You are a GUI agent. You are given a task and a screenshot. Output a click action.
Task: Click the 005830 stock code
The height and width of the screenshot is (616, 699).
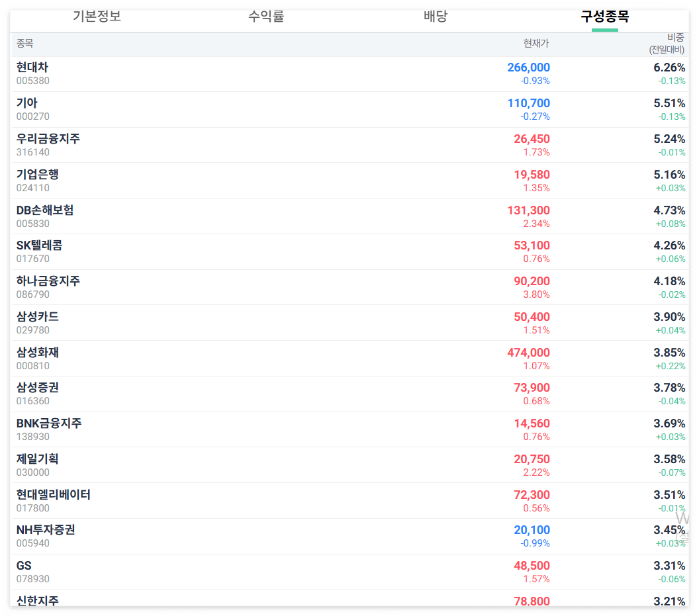[x=33, y=224]
